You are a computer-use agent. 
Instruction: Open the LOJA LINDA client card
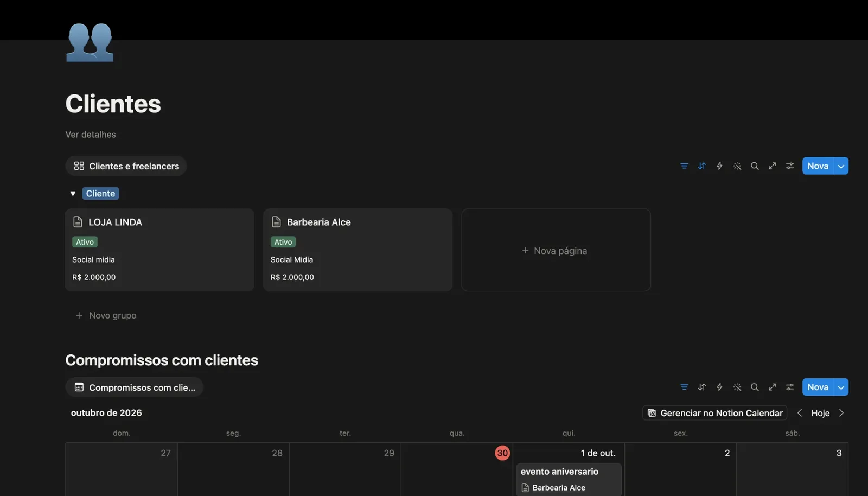[159, 250]
